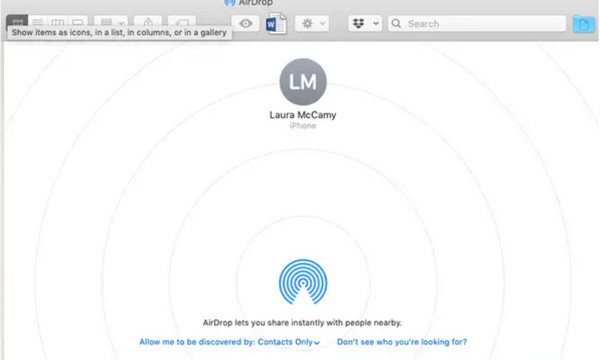Click the Share toolbar button

point(148,22)
